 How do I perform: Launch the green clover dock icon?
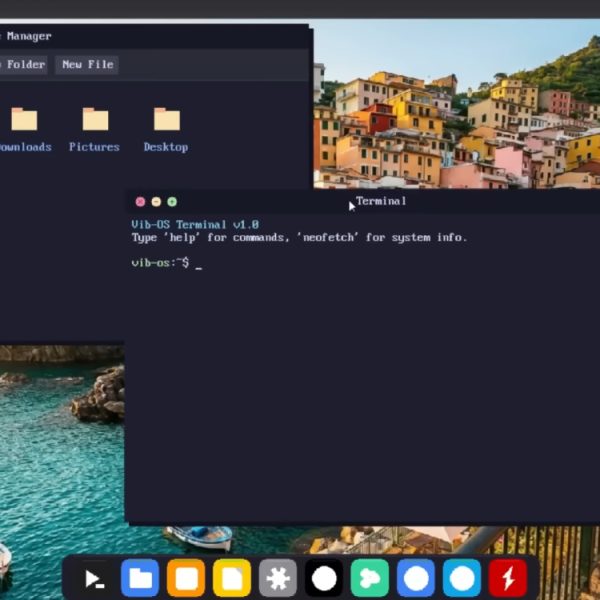pyautogui.click(x=370, y=578)
